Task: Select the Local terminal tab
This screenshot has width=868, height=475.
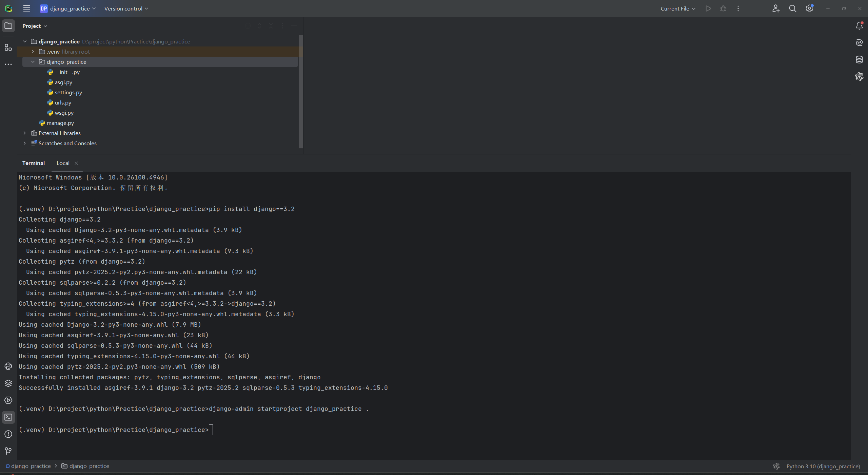Action: [x=63, y=163]
